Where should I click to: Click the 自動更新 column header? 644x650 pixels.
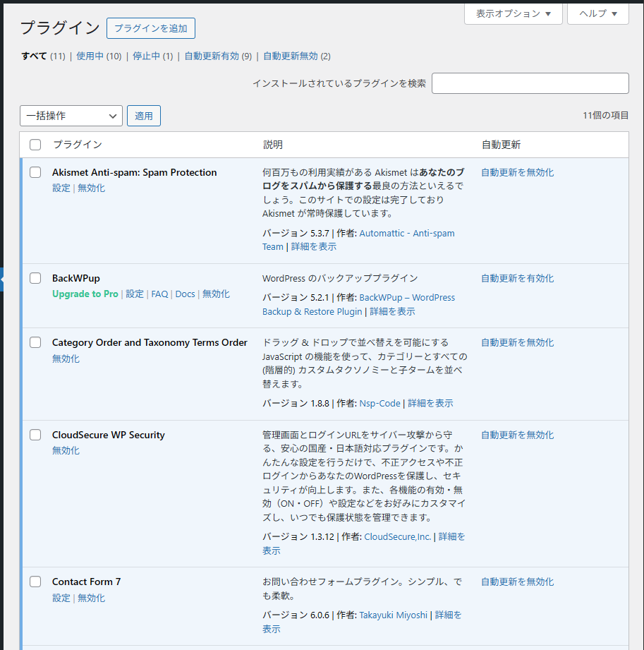click(501, 145)
